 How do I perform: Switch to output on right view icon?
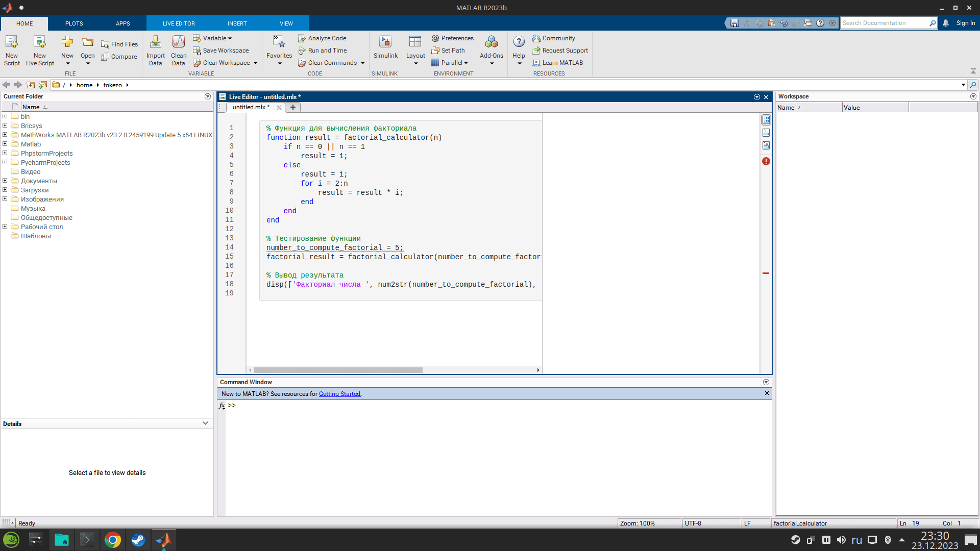click(x=766, y=120)
